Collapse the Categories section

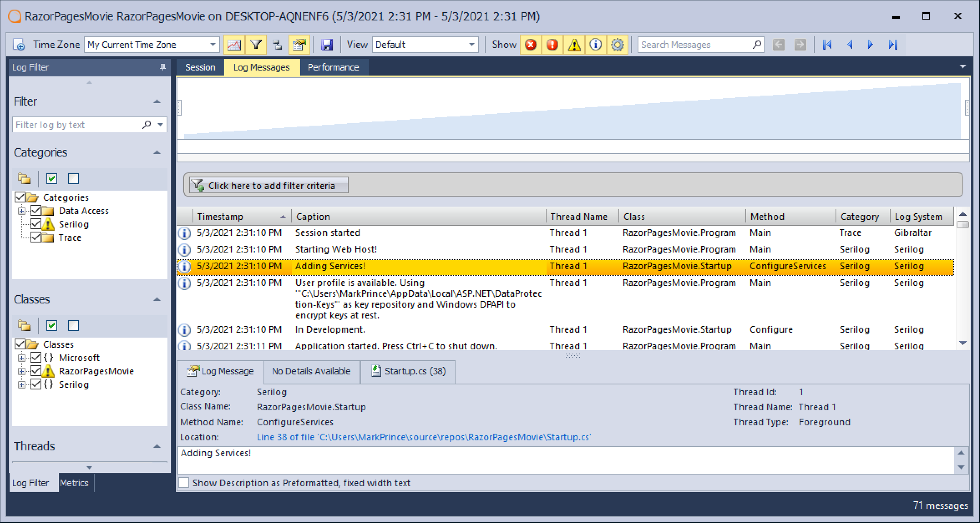point(157,152)
